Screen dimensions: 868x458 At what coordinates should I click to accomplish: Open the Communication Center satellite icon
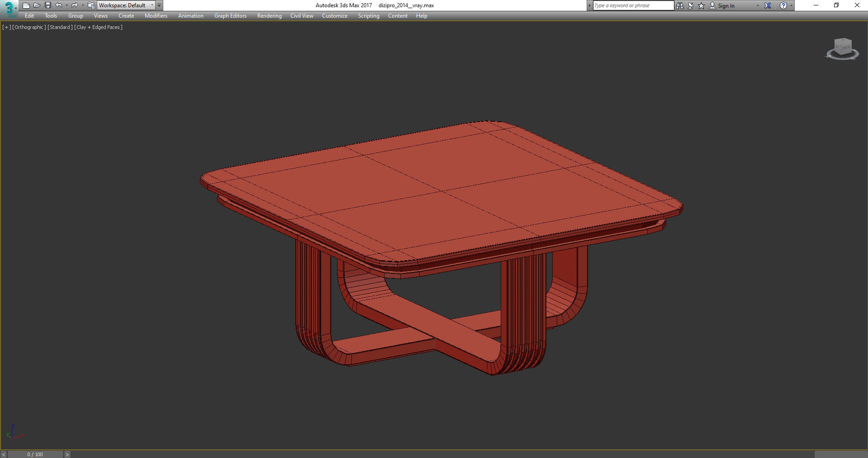coord(691,5)
